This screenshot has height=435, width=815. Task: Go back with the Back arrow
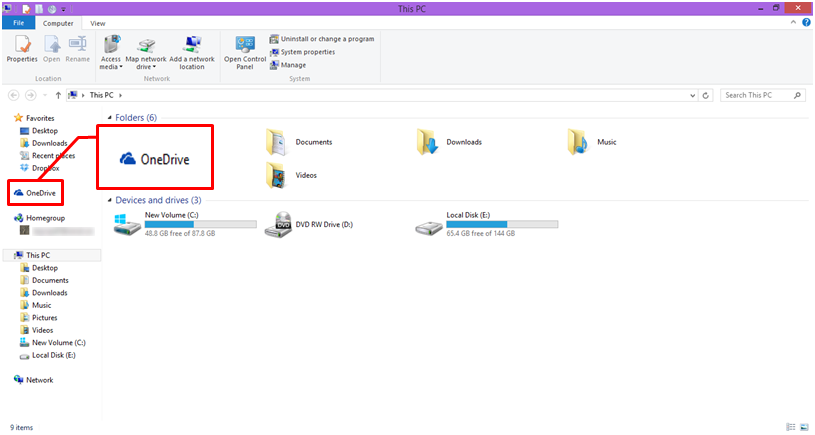coord(14,95)
